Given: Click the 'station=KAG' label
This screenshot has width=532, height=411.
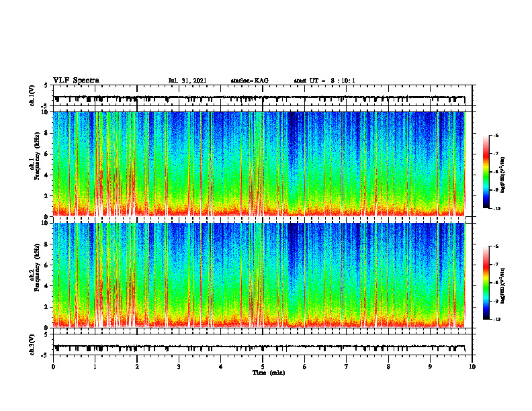Looking at the screenshot, I should (x=249, y=81).
